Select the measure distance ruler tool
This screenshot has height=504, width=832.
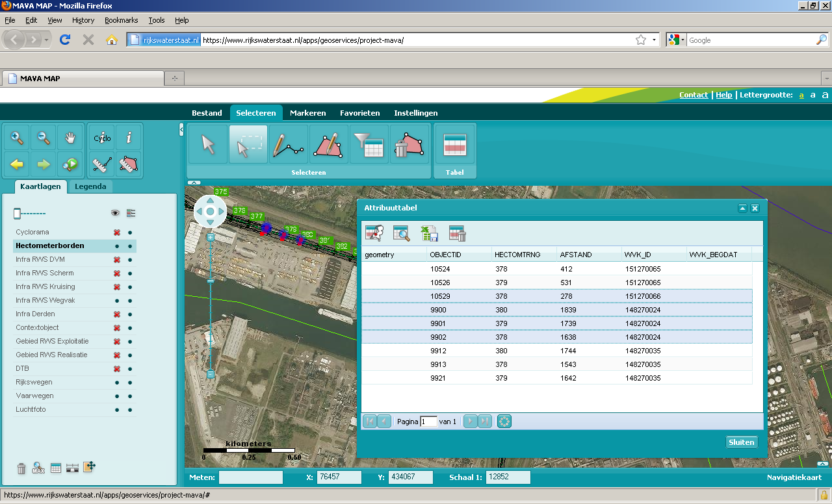click(101, 164)
